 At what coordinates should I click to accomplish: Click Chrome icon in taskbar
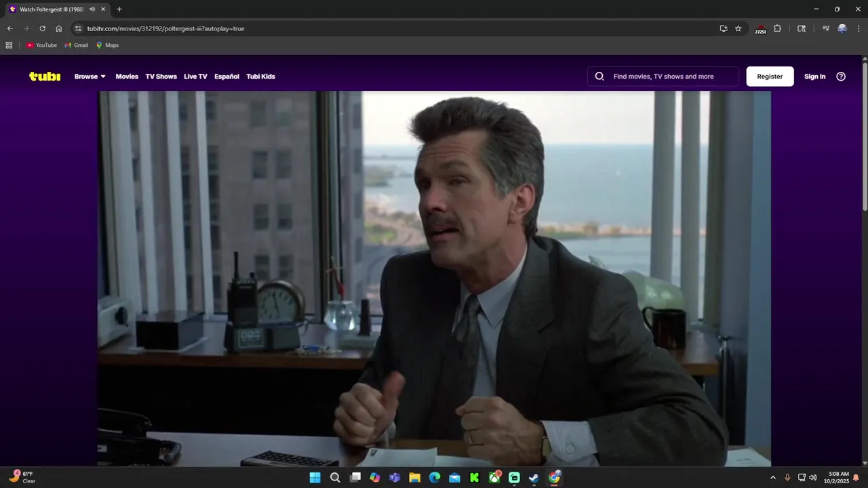554,478
